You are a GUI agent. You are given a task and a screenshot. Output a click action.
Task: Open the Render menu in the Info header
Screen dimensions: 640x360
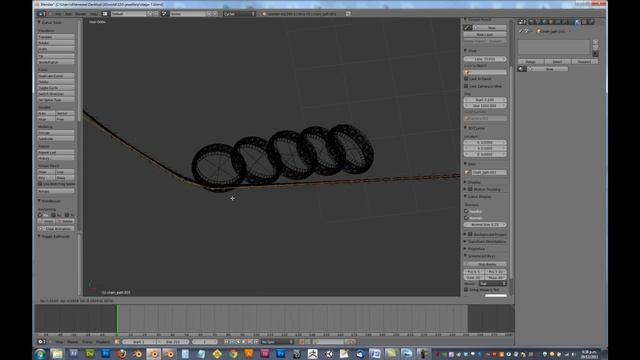coord(80,14)
